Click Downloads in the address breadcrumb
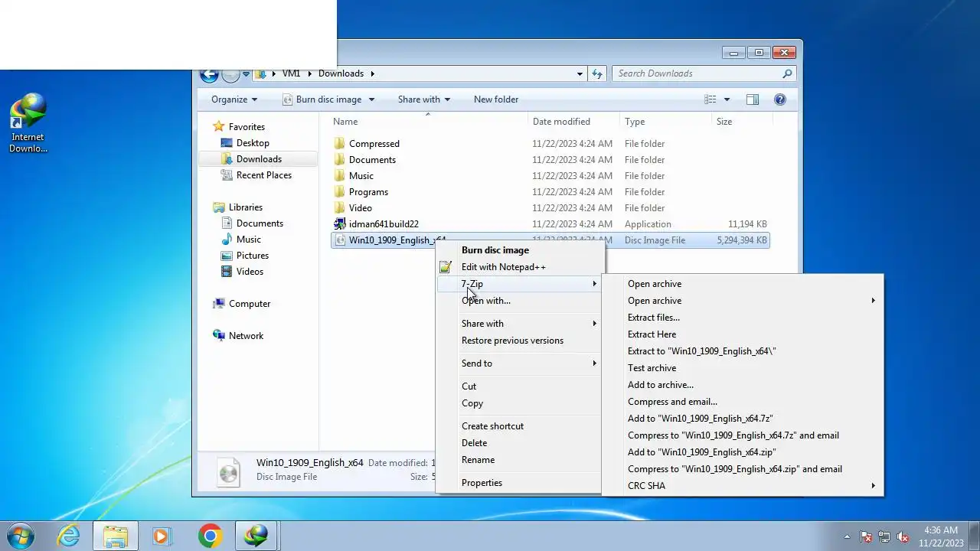980x551 pixels. pyautogui.click(x=341, y=73)
